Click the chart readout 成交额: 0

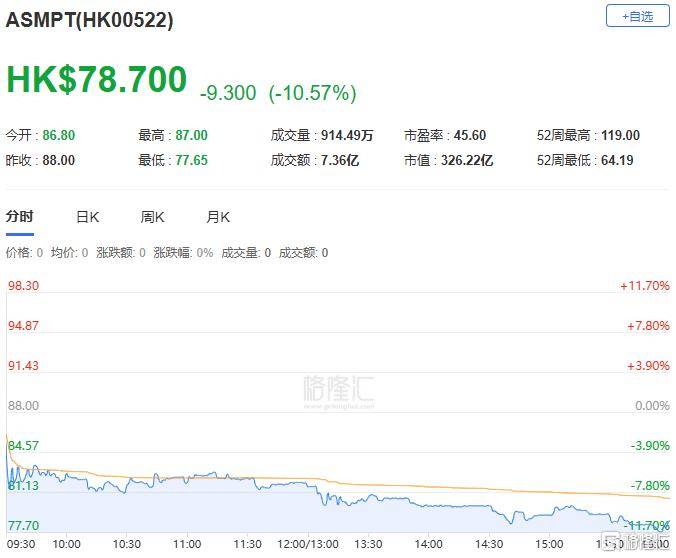[304, 253]
